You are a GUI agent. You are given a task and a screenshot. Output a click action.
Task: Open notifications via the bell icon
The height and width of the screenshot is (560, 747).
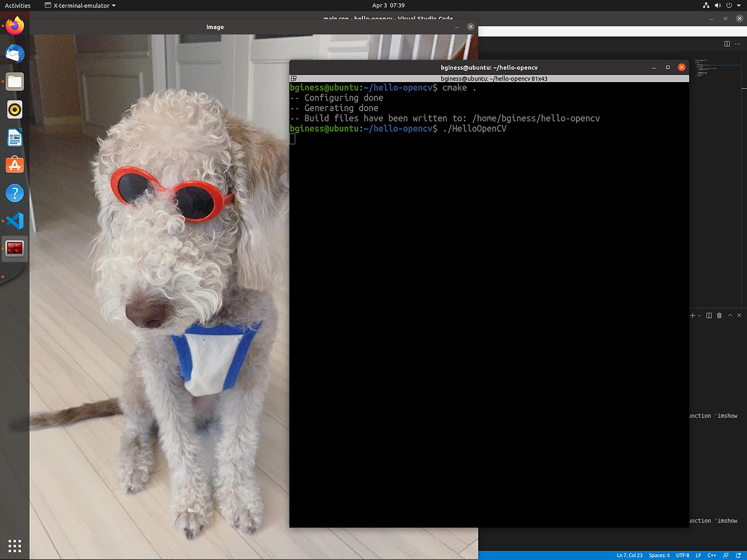[739, 555]
